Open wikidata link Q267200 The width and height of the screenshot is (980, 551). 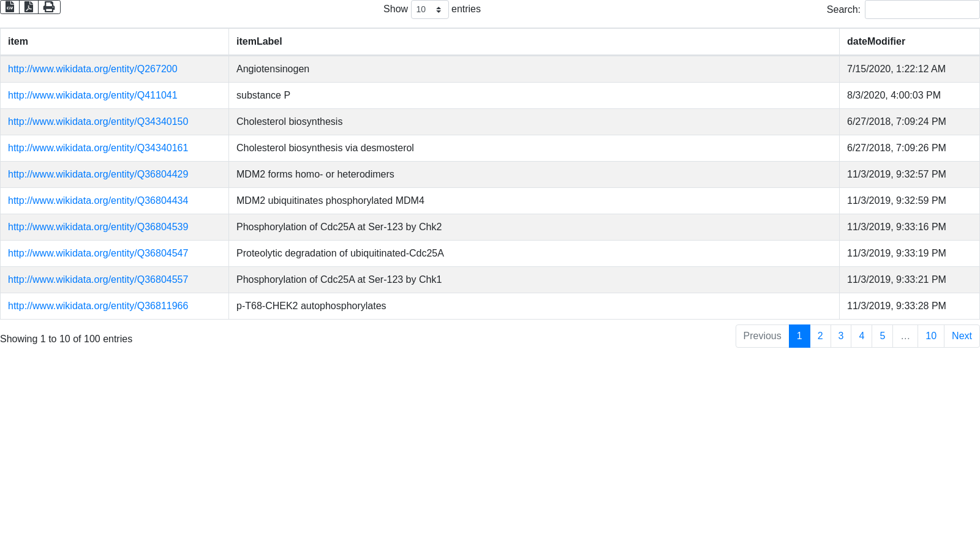pos(92,69)
